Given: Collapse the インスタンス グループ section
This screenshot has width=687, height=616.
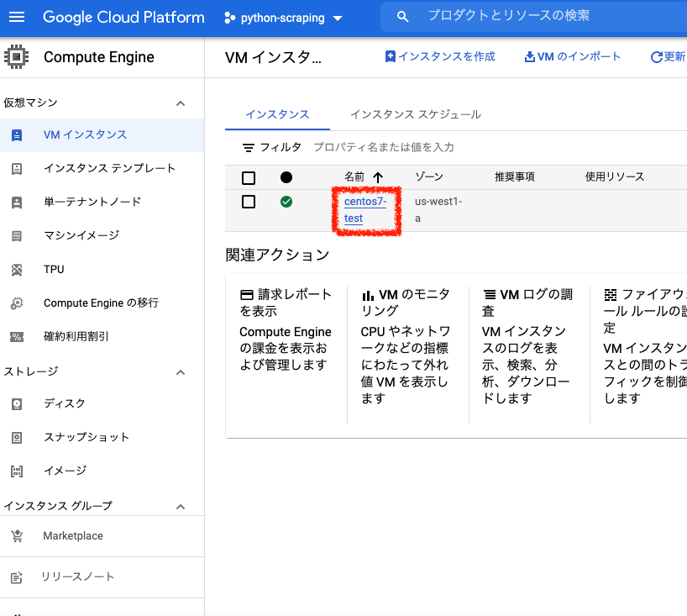Looking at the screenshot, I should pyautogui.click(x=180, y=507).
